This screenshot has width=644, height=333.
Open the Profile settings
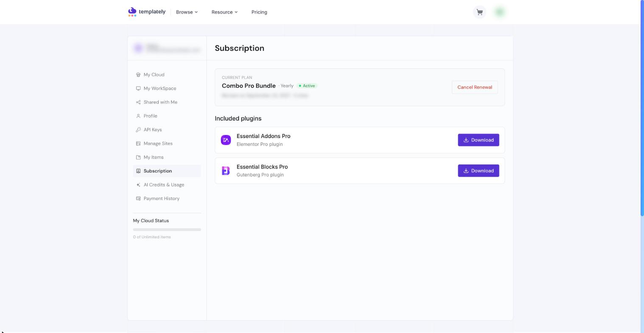(x=167, y=116)
